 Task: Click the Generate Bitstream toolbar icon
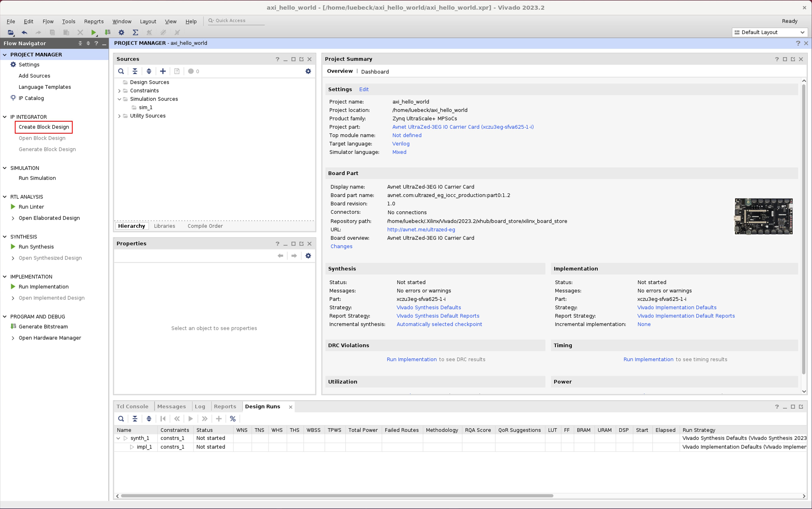[x=107, y=32]
